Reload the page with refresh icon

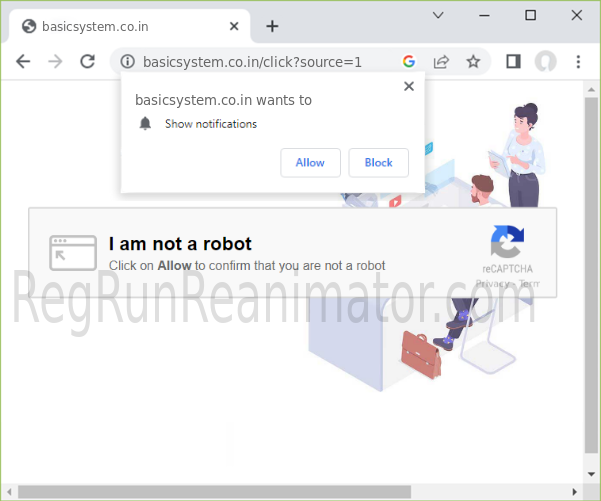coord(87,62)
